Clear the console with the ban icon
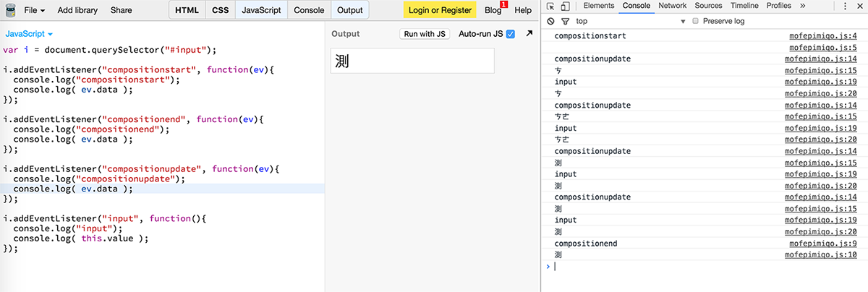The image size is (868, 292). [551, 22]
